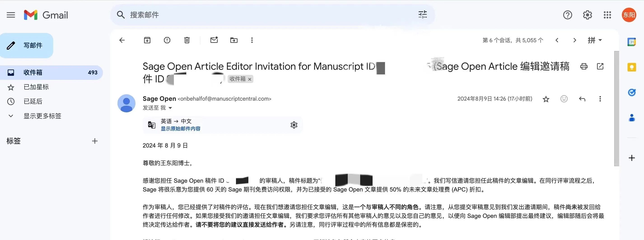Open Contacts side panel
The height and width of the screenshot is (240, 644).
tap(632, 118)
